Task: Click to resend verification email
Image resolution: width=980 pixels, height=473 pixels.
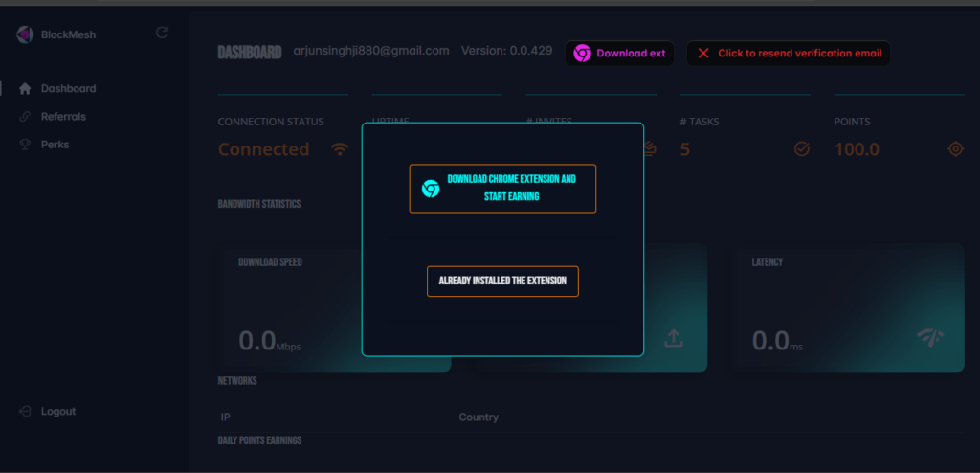Action: 789,54
